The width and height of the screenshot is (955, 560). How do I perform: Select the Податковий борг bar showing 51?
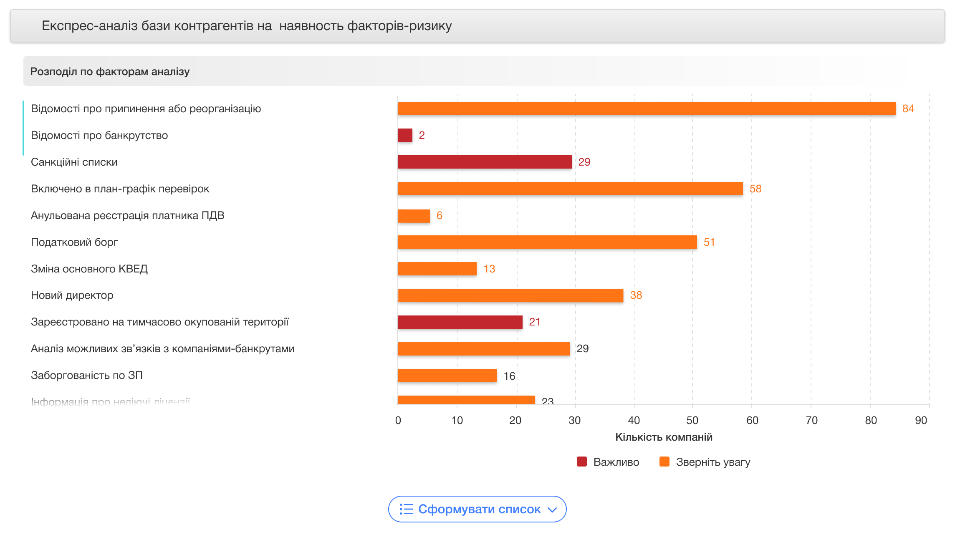point(547,242)
